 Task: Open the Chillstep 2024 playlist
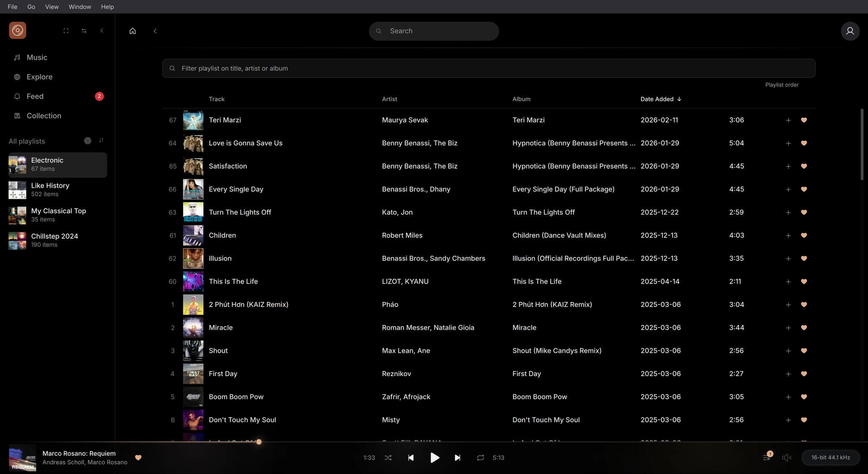point(58,240)
